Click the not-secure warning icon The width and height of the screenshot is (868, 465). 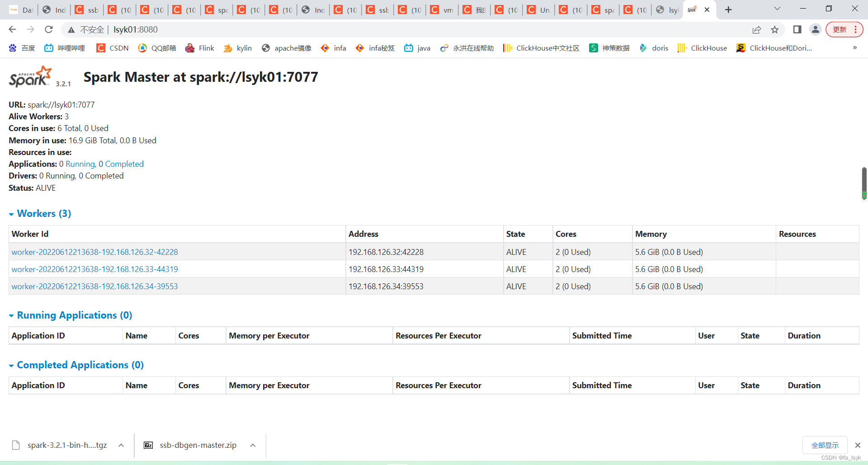pyautogui.click(x=71, y=30)
